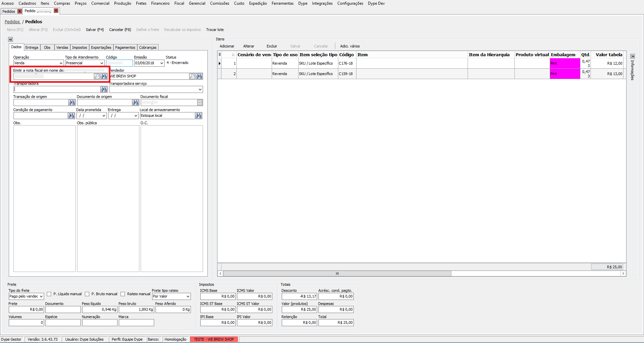Click Excluir in the Itens toolbar
This screenshot has width=644, height=343.
coord(272,46)
